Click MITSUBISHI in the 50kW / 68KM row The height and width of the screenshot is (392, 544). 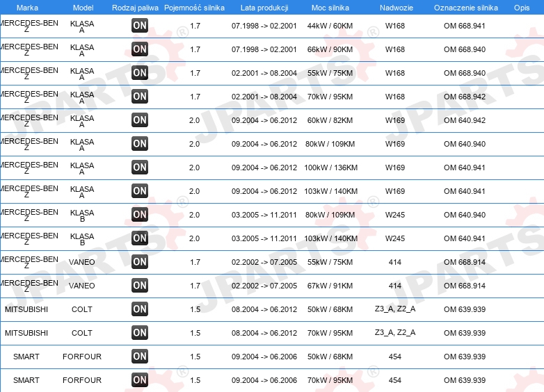pyautogui.click(x=26, y=309)
